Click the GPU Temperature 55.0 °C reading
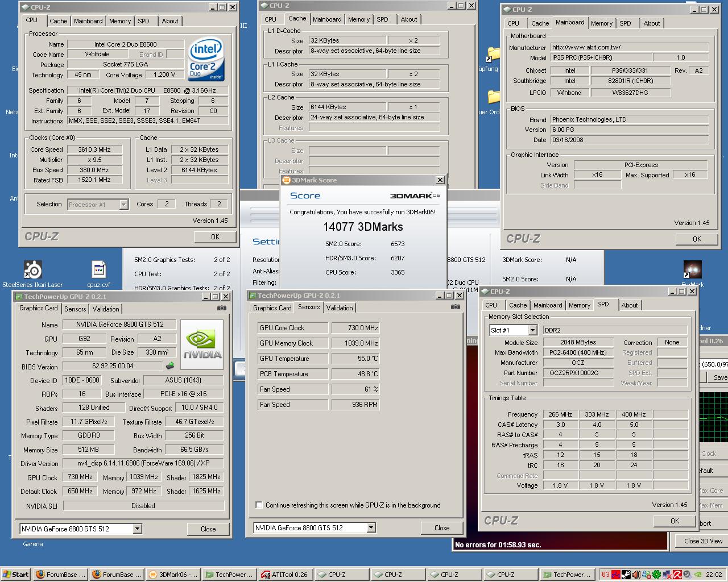This screenshot has width=728, height=582. coord(355,359)
